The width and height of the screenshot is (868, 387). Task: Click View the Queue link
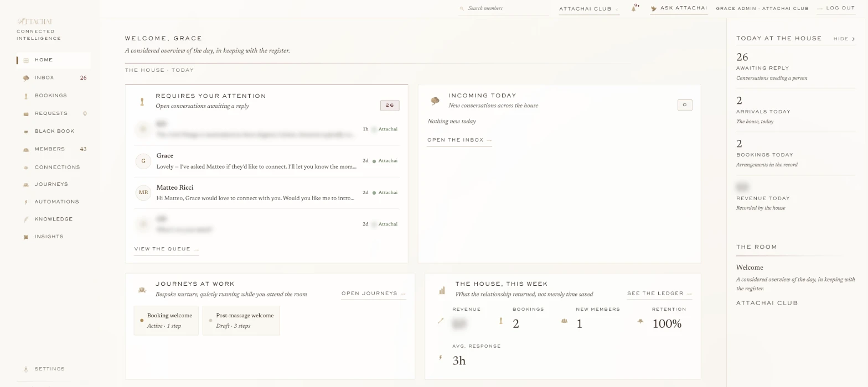[x=166, y=249]
